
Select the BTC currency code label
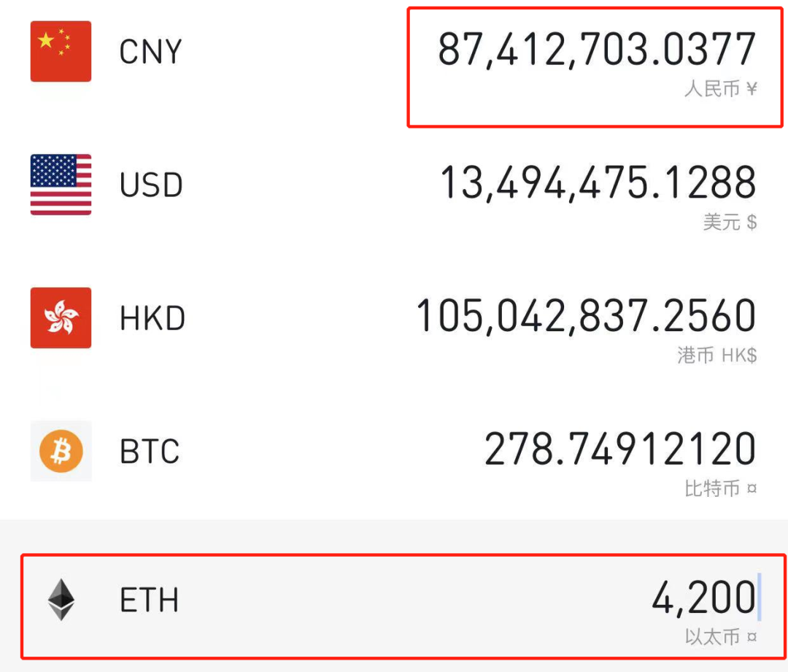pos(150,451)
